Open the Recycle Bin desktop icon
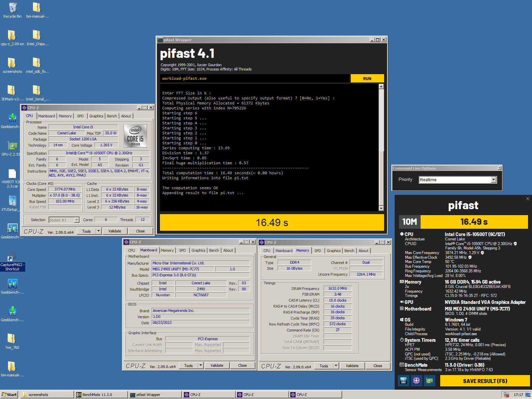Image resolution: width=532 pixels, height=399 pixels. tap(12, 10)
